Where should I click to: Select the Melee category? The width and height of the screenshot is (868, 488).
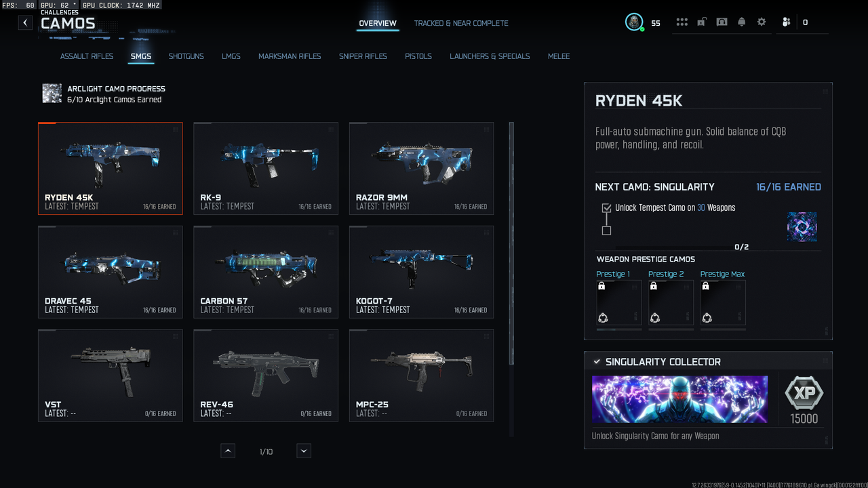coord(559,56)
